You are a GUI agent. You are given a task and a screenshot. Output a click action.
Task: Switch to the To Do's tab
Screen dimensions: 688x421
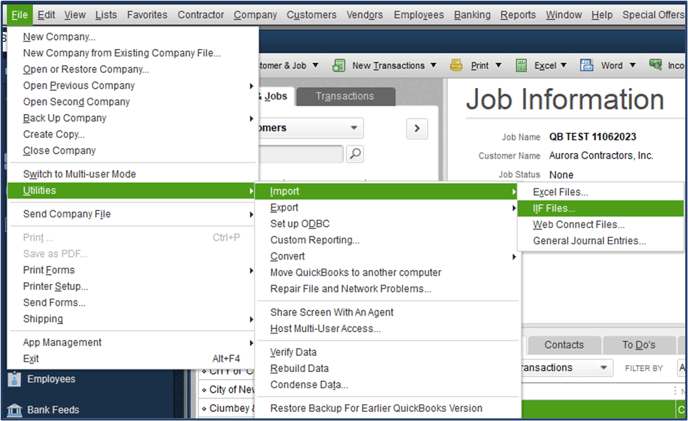point(639,345)
